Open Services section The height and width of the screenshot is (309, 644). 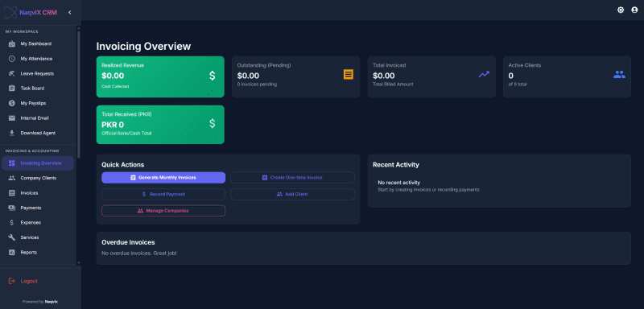[38, 237]
